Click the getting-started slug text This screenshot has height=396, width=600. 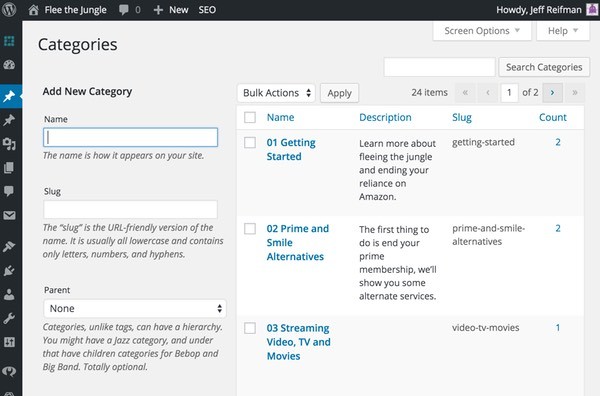click(483, 142)
